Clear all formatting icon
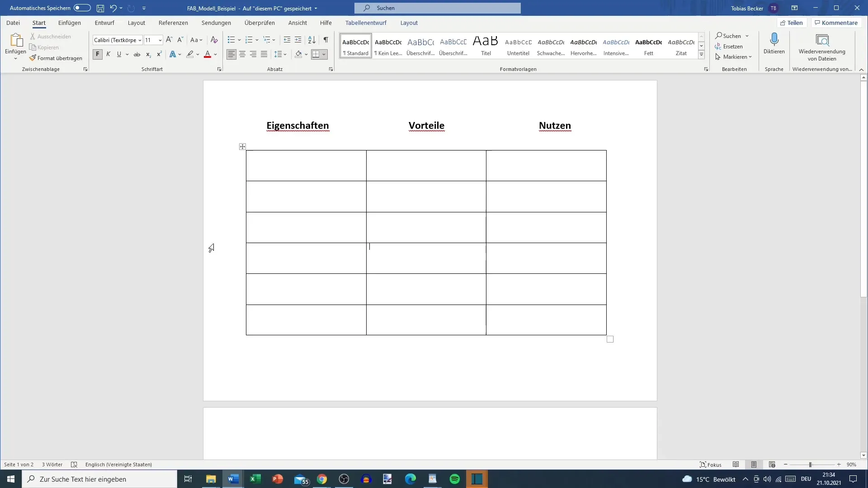Screen dimensions: 868x488 214,40
